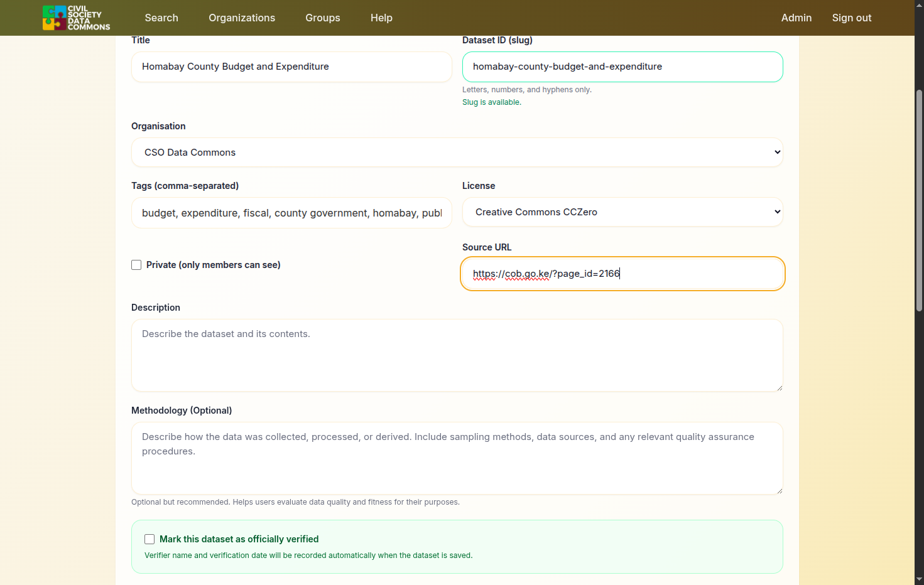The image size is (924, 585).
Task: Edit the Title input field
Action: pos(291,67)
